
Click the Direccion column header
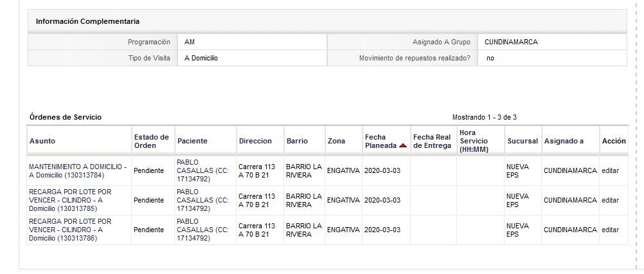click(x=255, y=141)
